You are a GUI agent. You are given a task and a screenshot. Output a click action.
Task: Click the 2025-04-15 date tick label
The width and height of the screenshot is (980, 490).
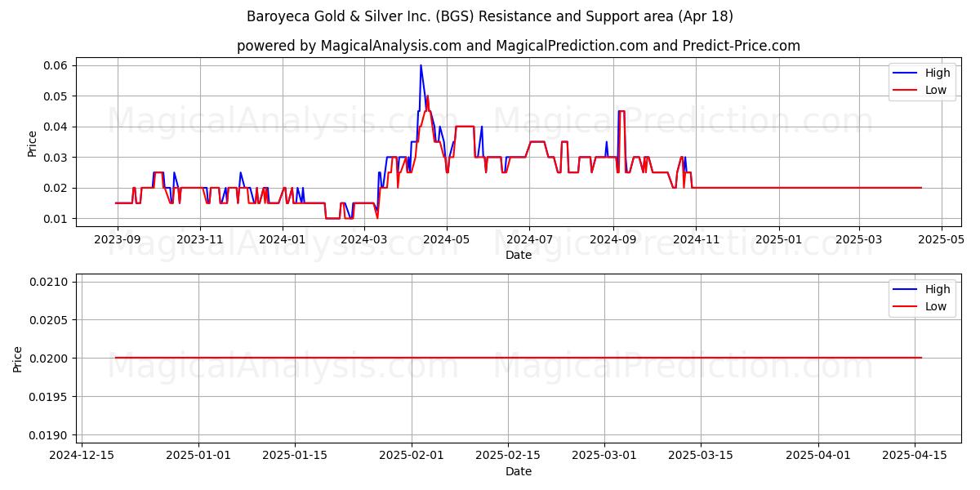pos(913,456)
